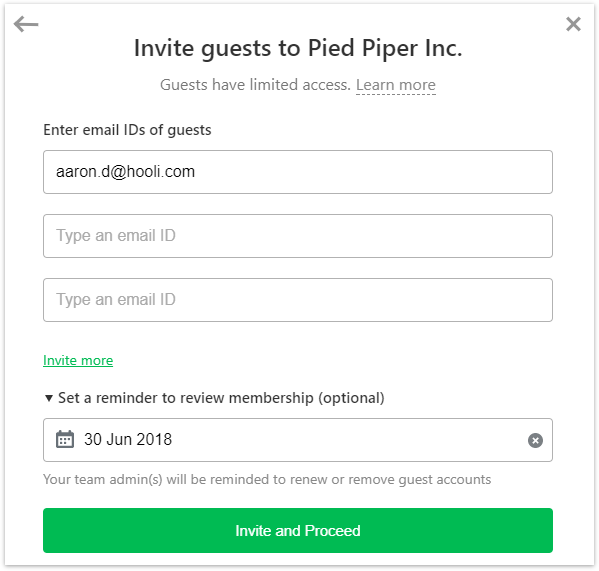This screenshot has width=599, height=571.
Task: Focus the email field containing aaron.d@hooli.com
Action: (298, 172)
